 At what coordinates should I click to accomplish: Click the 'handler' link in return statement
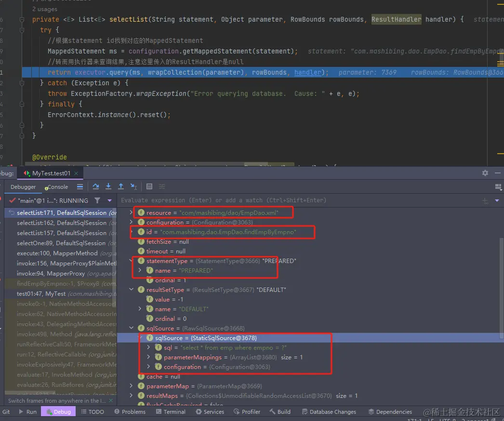tap(307, 73)
